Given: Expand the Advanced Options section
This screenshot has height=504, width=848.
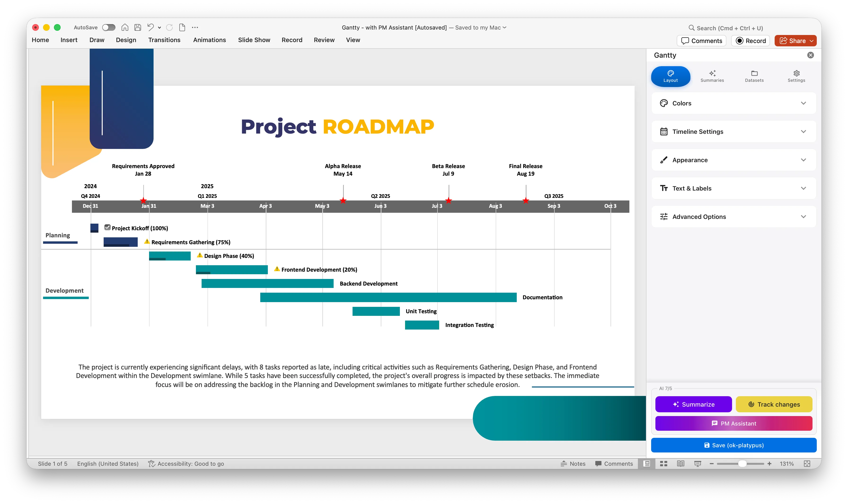Looking at the screenshot, I should click(x=733, y=216).
